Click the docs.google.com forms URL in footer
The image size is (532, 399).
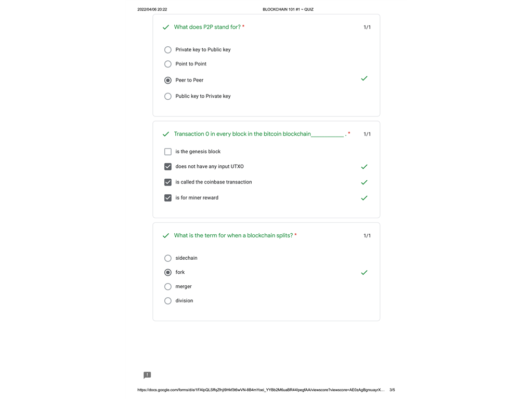click(x=261, y=390)
